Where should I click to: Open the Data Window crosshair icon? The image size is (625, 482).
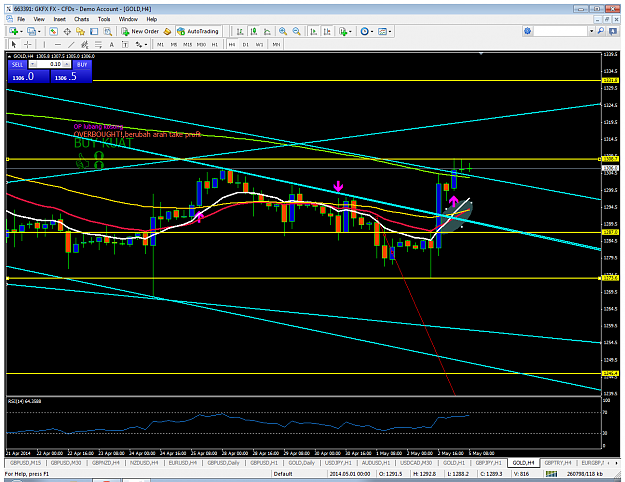(x=67, y=31)
